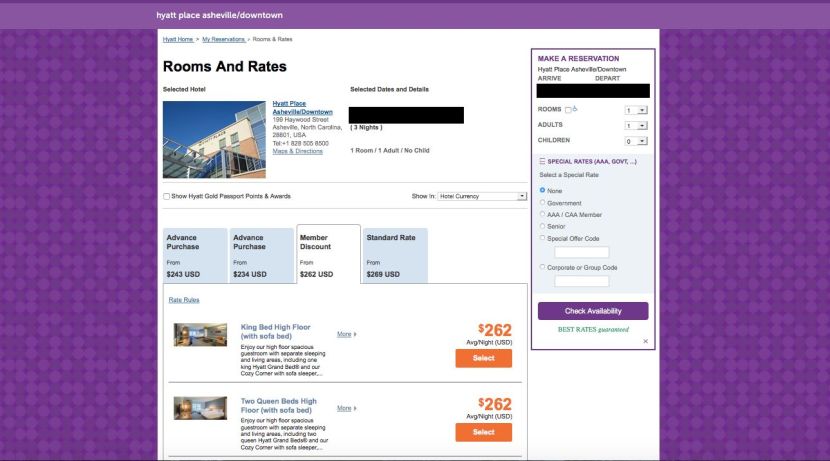Choose the AAA / CAA Member rate

point(543,214)
